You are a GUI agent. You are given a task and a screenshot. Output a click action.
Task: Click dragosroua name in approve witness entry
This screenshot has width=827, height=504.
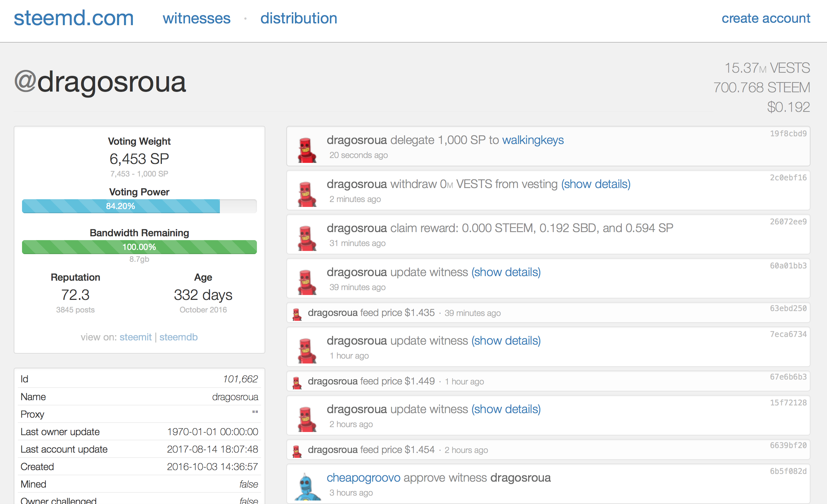[x=520, y=477]
